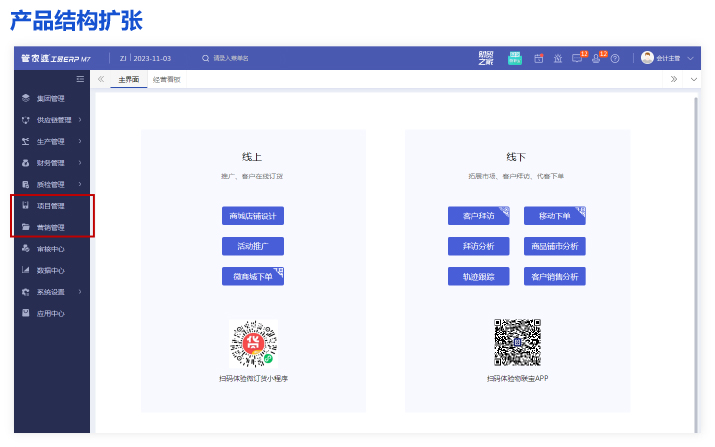Switch to the 经营看板 tab
This screenshot has height=447, width=715.
pyautogui.click(x=166, y=78)
